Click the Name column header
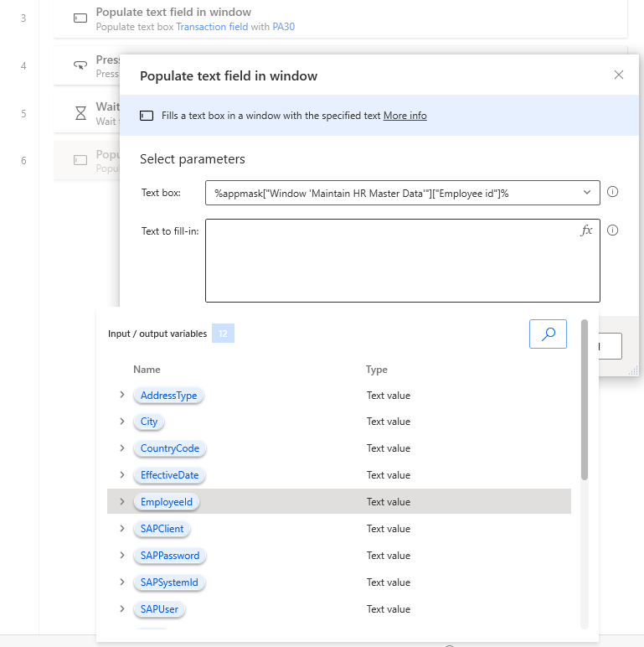The height and width of the screenshot is (647, 644). click(147, 370)
